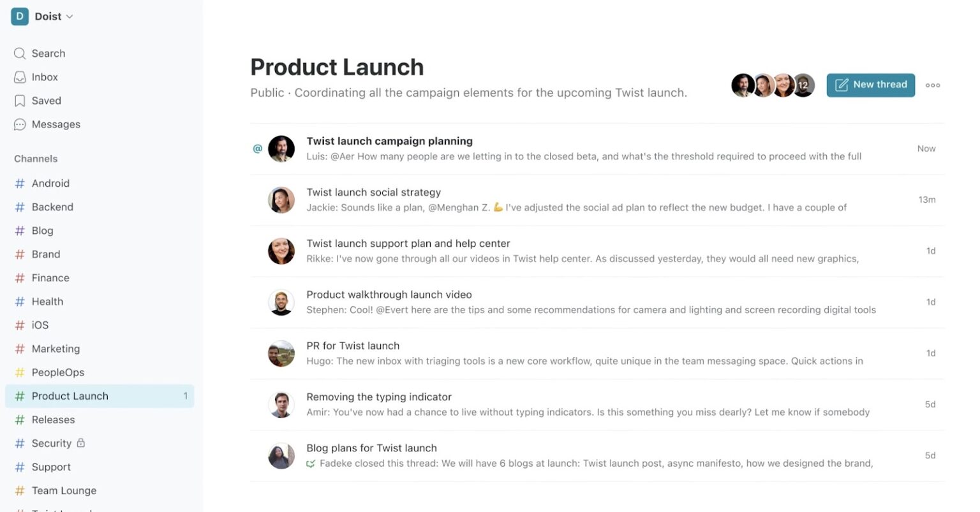The width and height of the screenshot is (980, 512).
Task: Open the Inbox icon
Action: tap(20, 77)
